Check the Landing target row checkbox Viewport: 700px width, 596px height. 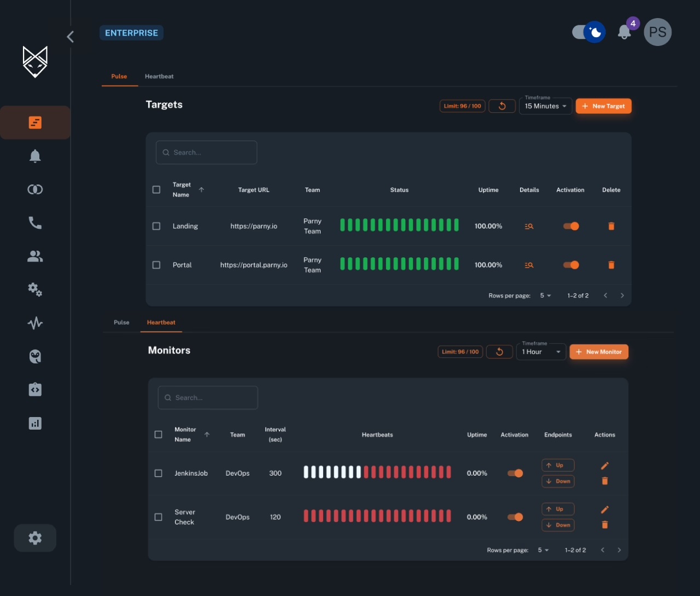click(156, 226)
